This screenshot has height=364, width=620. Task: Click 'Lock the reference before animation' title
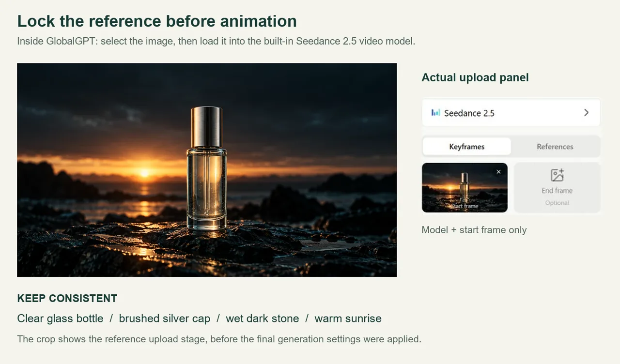tap(157, 21)
